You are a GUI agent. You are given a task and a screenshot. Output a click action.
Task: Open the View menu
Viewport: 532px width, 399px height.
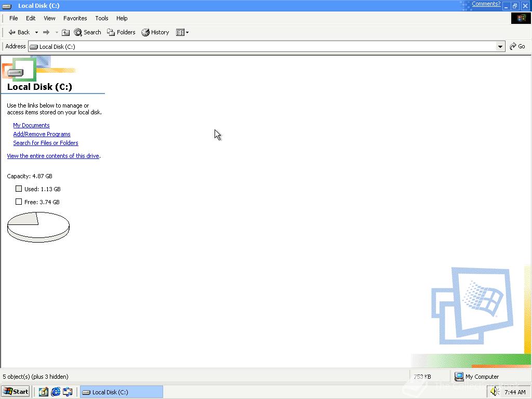49,18
